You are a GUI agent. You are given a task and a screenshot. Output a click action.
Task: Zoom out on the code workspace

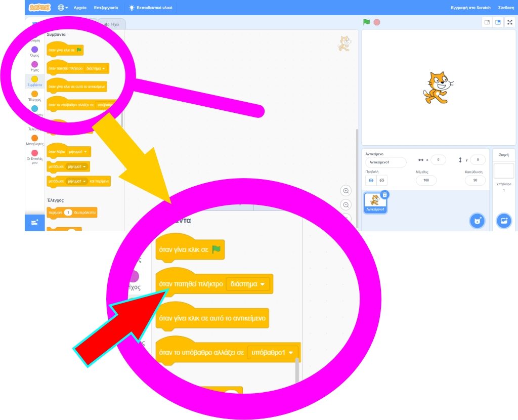[346, 205]
